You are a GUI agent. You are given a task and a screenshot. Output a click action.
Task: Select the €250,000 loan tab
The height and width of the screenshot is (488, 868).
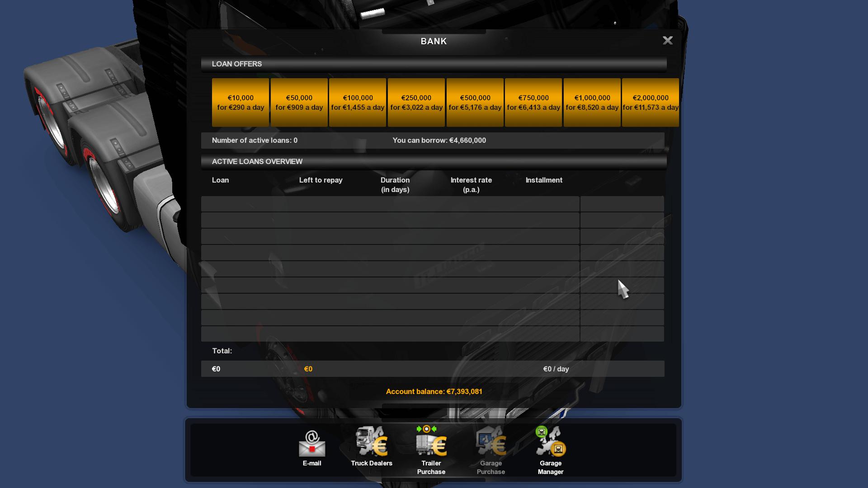[x=416, y=102]
